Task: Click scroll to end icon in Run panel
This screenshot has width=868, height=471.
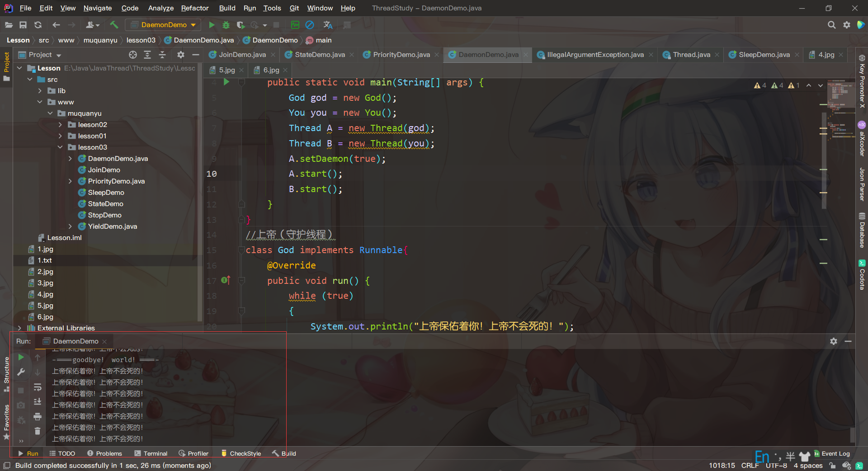Action: [38, 401]
